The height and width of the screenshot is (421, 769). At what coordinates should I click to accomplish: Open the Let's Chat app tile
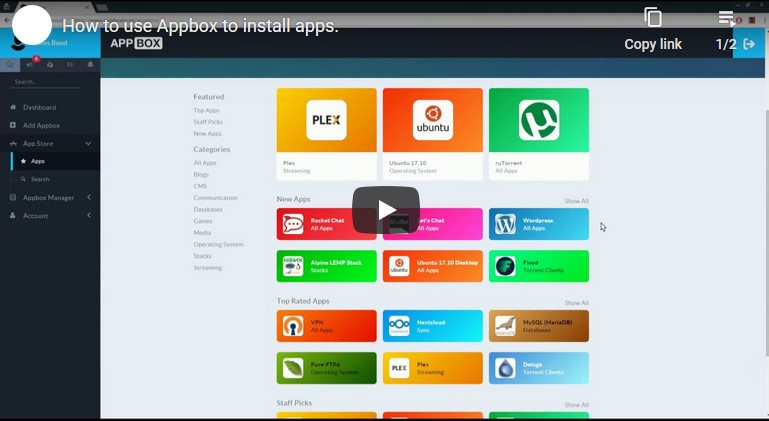[x=433, y=224]
